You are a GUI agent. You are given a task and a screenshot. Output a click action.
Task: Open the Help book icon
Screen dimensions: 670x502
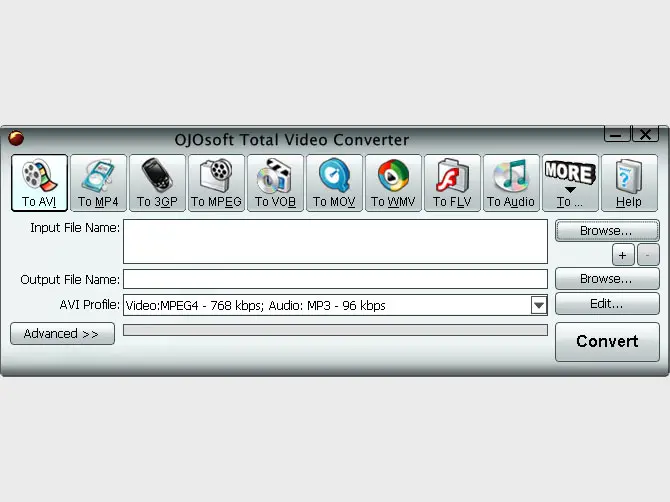pyautogui.click(x=629, y=183)
